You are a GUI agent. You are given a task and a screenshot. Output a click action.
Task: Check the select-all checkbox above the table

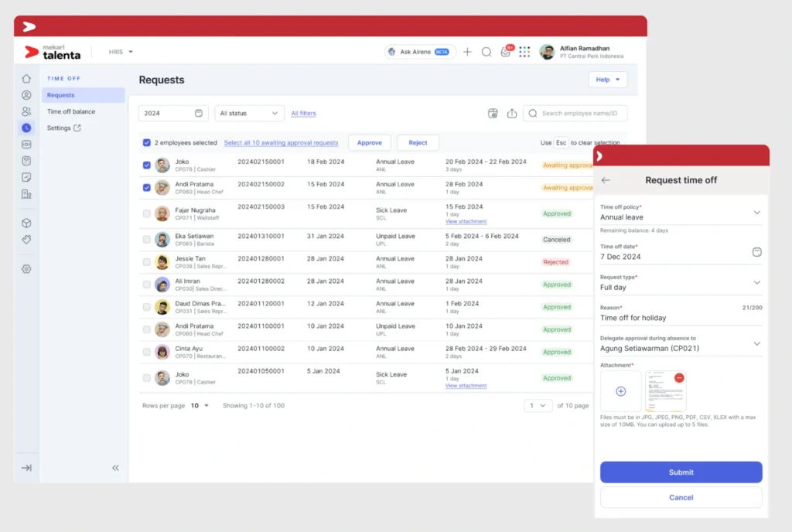tap(147, 142)
